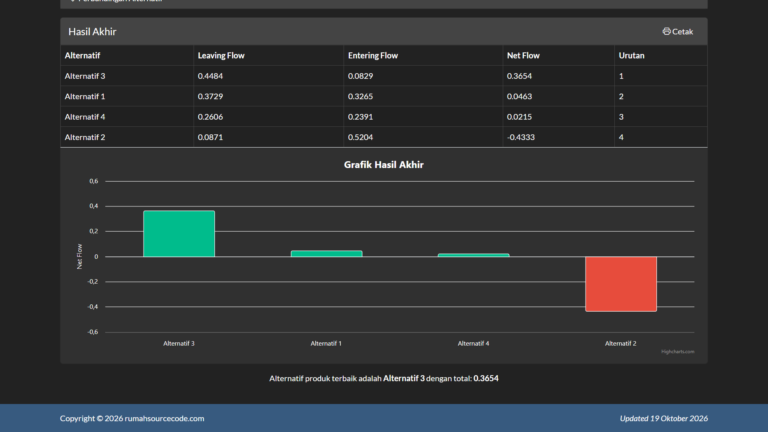Image resolution: width=768 pixels, height=432 pixels.
Task: Click the Alternatif 2 x-axis label
Action: (621, 343)
